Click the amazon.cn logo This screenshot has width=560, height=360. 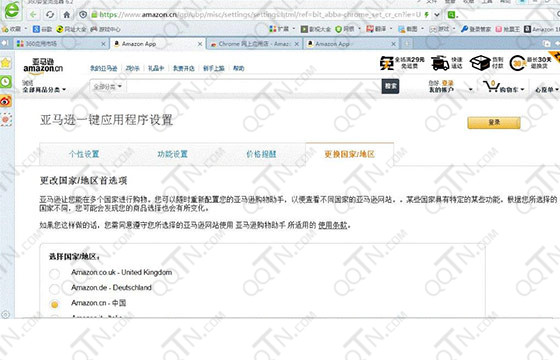click(43, 66)
